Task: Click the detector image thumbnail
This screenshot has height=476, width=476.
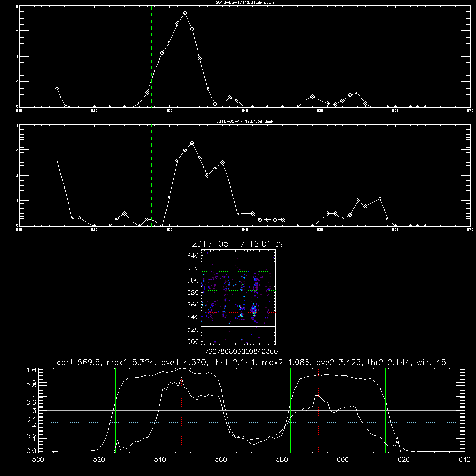Action: coord(238,297)
